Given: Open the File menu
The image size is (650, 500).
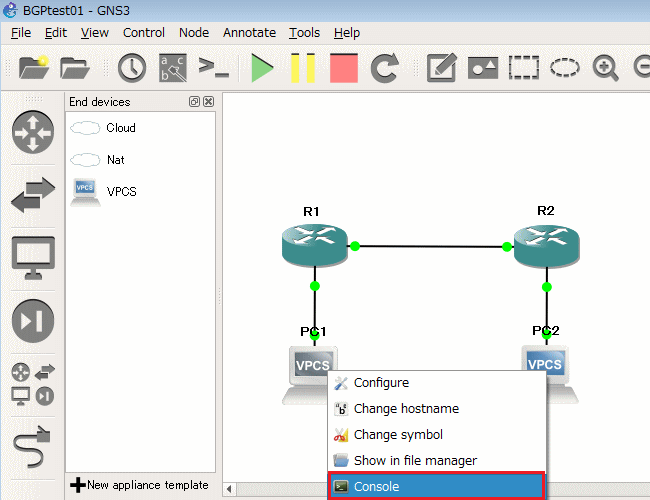Looking at the screenshot, I should pos(21,33).
